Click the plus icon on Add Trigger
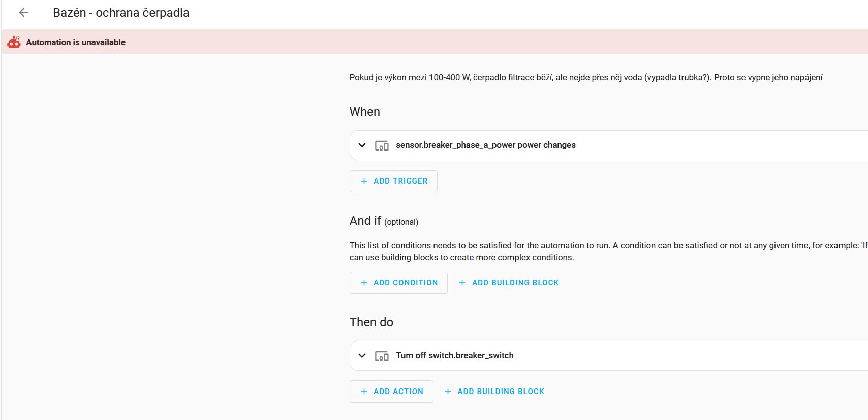Viewport: 868px width, 420px height. pyautogui.click(x=364, y=181)
